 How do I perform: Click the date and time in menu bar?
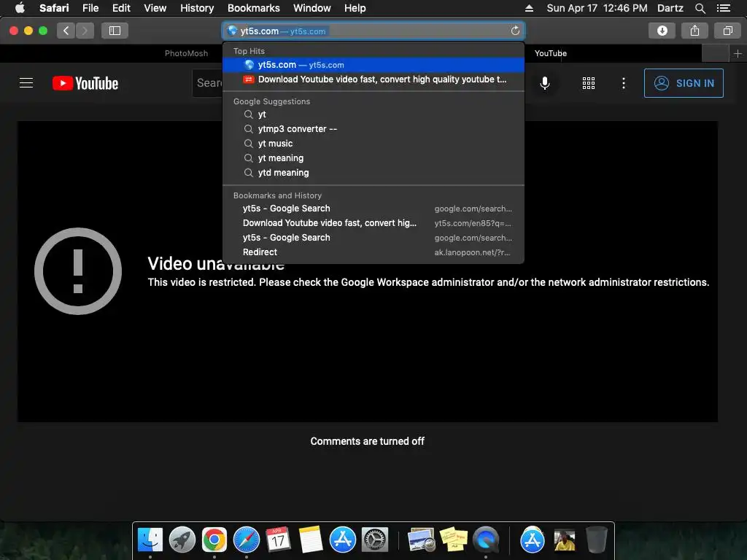click(597, 8)
